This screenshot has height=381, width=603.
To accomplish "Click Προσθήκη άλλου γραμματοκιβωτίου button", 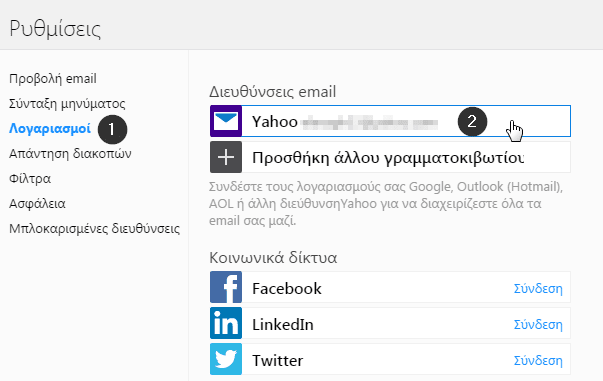I will tap(390, 157).
